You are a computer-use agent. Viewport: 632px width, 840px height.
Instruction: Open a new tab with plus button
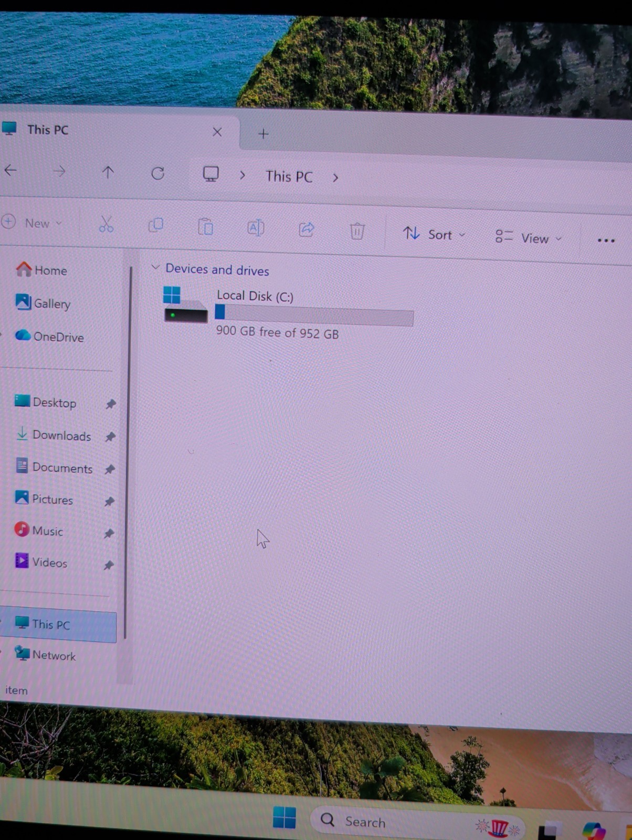point(264,134)
